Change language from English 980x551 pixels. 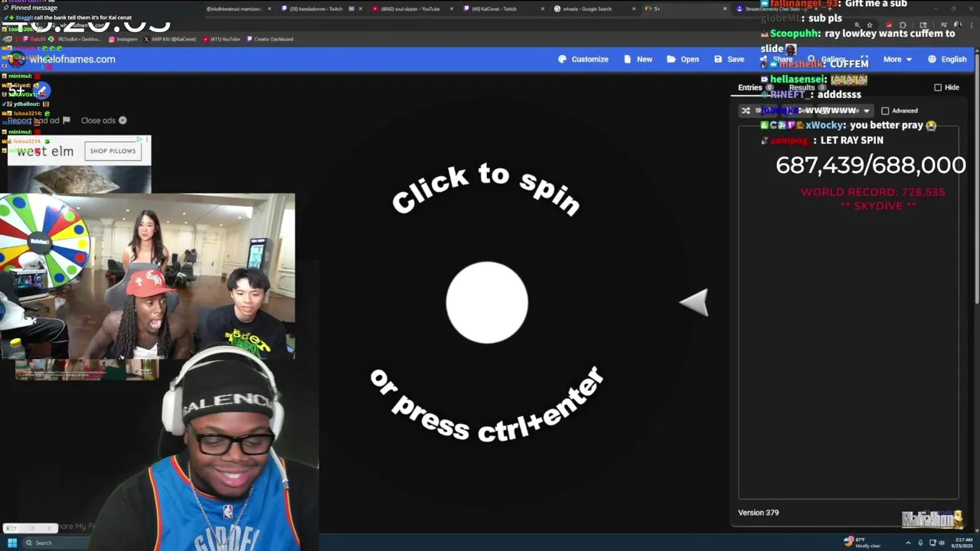[947, 59]
